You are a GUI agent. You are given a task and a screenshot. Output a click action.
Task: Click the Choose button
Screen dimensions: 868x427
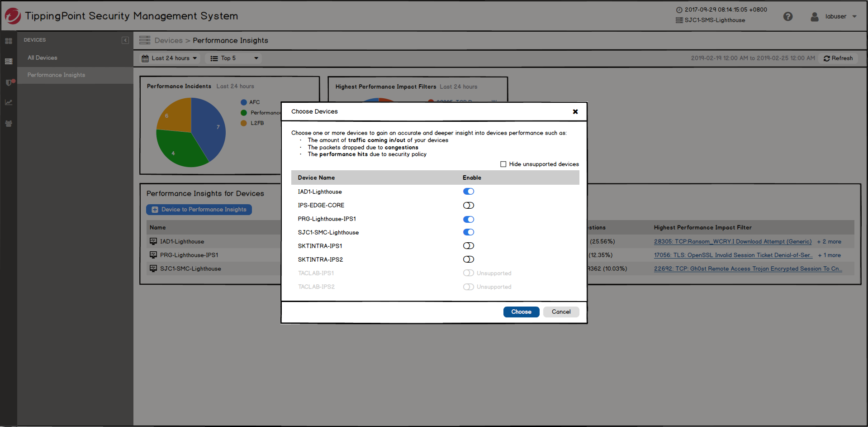point(521,312)
